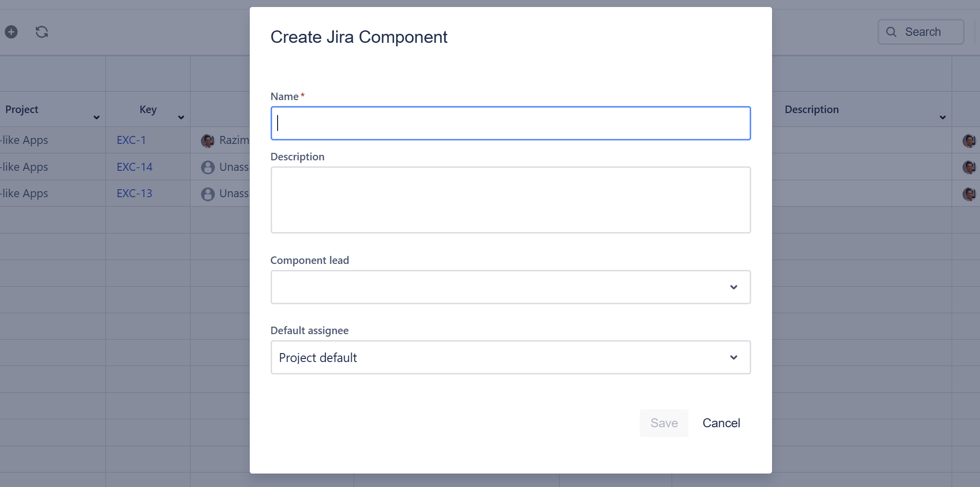Focus the component Name input field
Screen dimensions: 980x487
click(510, 123)
